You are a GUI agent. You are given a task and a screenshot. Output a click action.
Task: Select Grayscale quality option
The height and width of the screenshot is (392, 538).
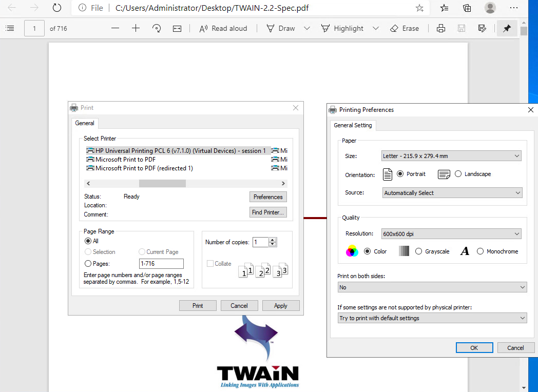tap(419, 251)
